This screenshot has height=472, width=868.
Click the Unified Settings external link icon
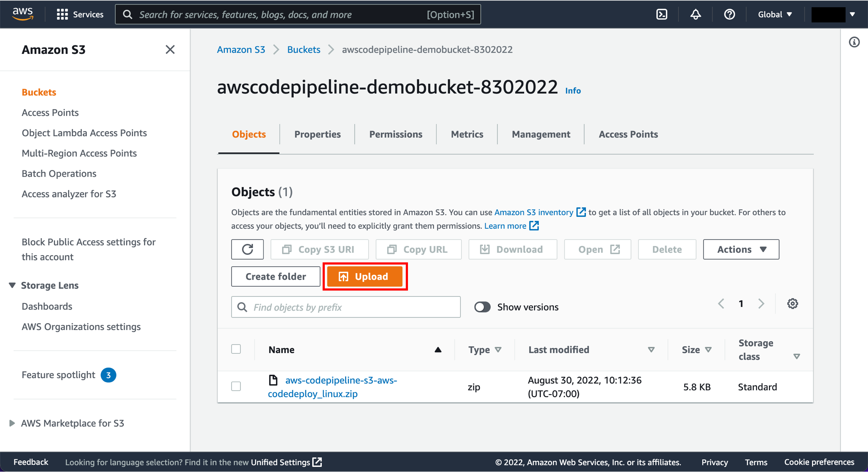point(317,462)
